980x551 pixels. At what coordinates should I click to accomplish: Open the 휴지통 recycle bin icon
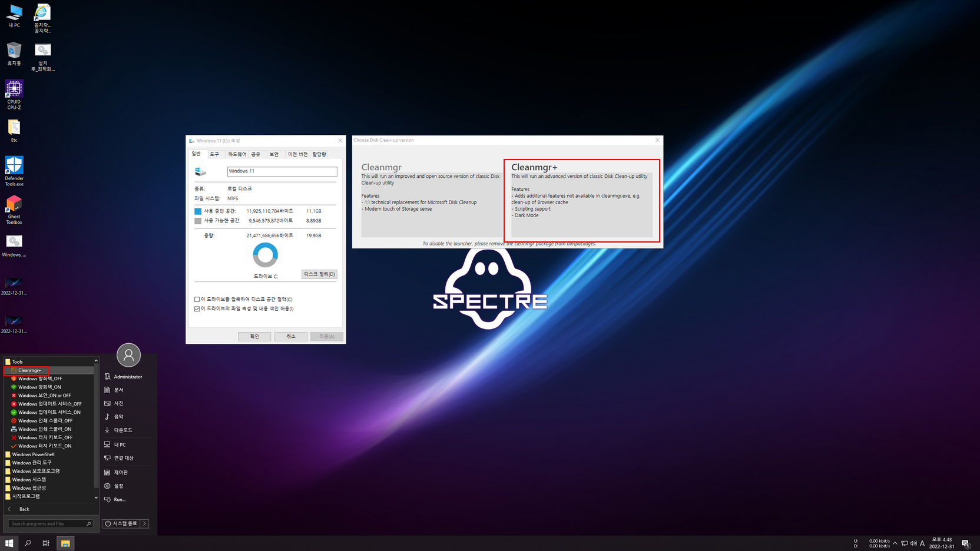(x=14, y=54)
